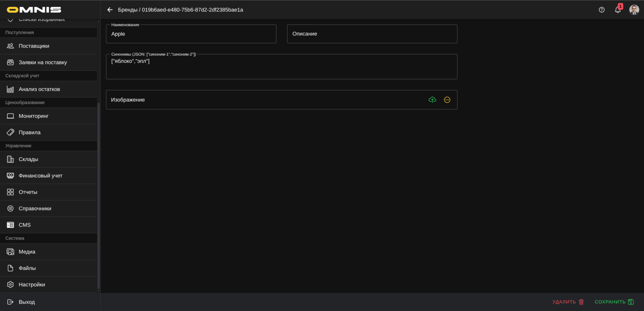Open notifications bell icon
Screen dimensions: 644x311
click(618, 10)
